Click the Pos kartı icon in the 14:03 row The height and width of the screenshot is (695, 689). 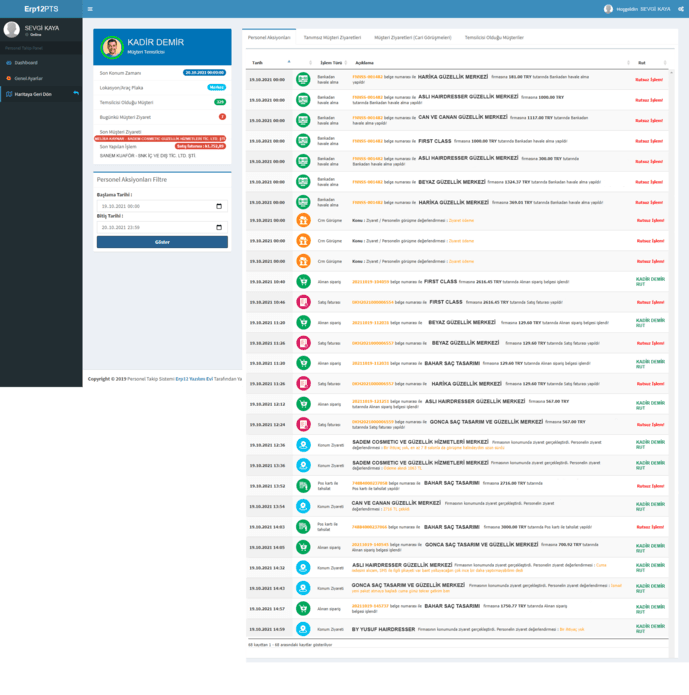pyautogui.click(x=303, y=527)
